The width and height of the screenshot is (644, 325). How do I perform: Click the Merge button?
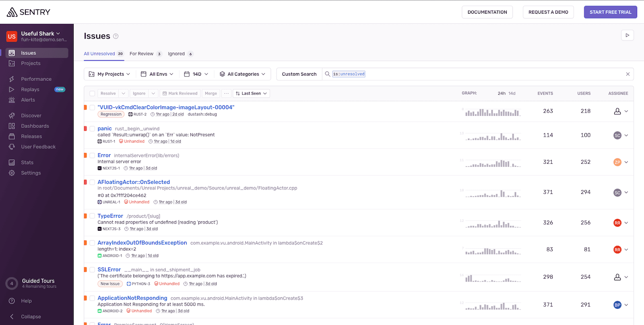(211, 94)
